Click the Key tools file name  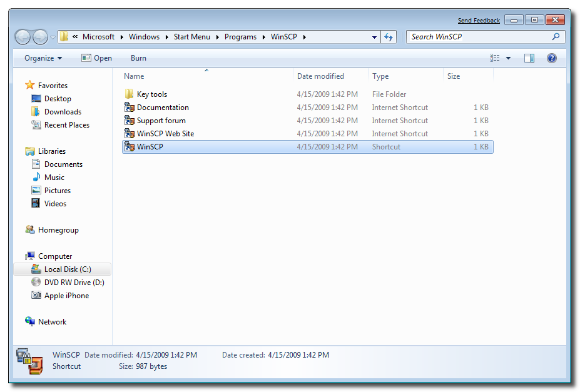click(x=152, y=94)
